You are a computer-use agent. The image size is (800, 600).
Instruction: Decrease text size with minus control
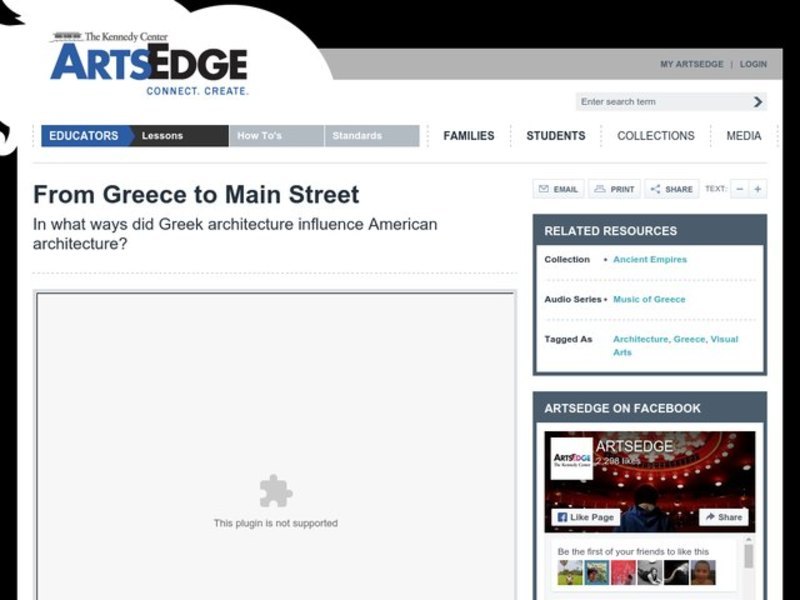tap(738, 189)
